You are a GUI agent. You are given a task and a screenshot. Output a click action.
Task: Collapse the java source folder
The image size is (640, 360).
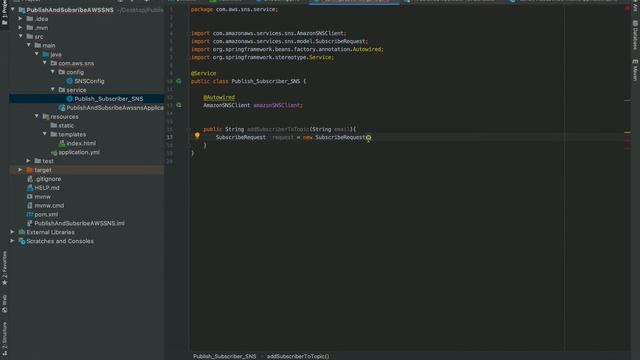pos(37,54)
